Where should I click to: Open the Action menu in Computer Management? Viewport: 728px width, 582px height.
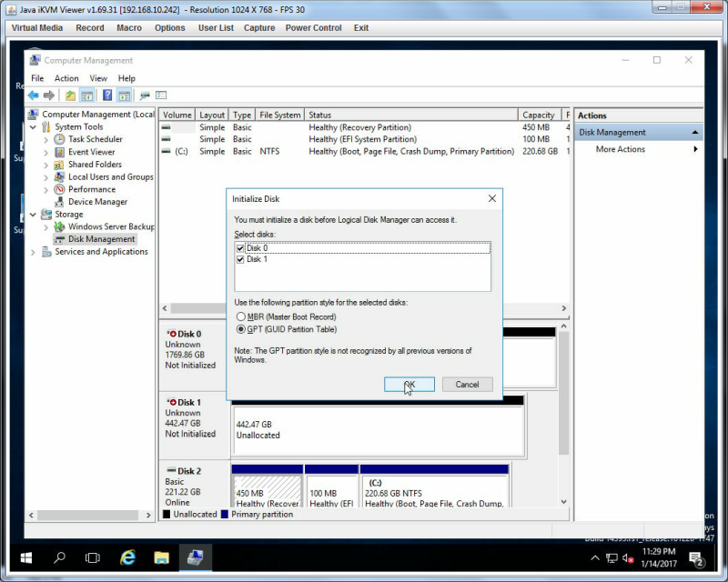click(x=66, y=78)
